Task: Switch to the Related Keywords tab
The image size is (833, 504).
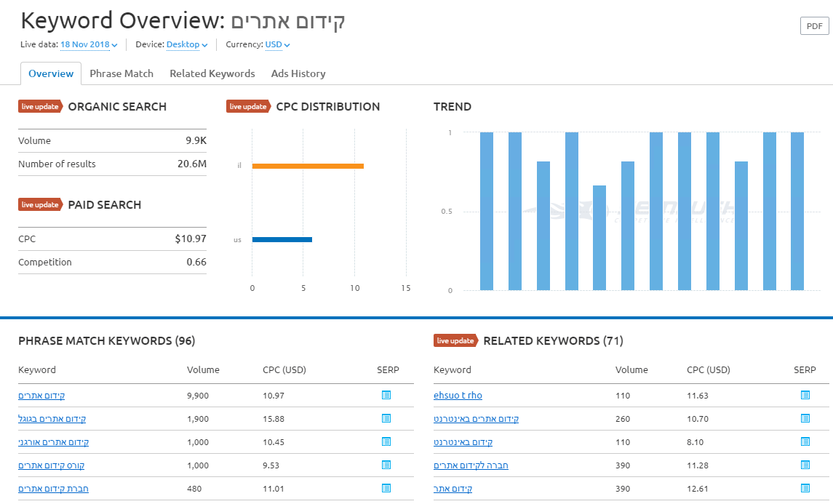Action: coord(212,74)
